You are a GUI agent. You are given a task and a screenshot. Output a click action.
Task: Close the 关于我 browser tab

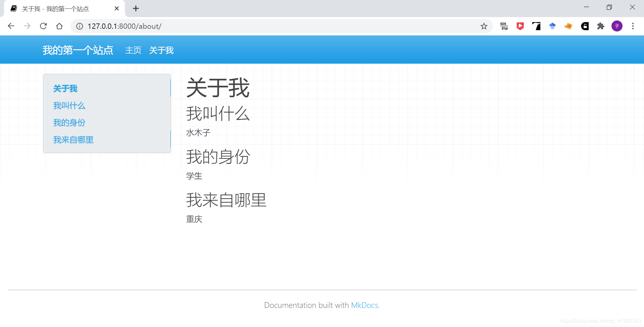pos(117,9)
